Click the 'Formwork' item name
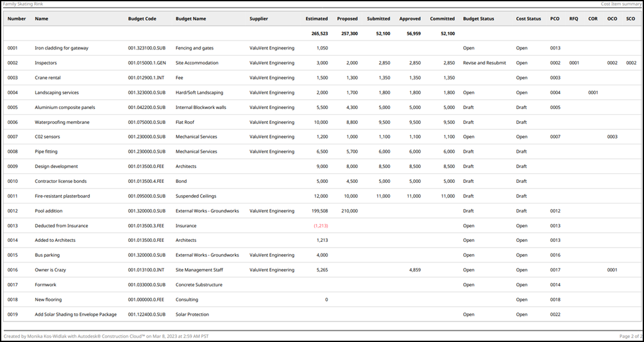 pyautogui.click(x=46, y=284)
